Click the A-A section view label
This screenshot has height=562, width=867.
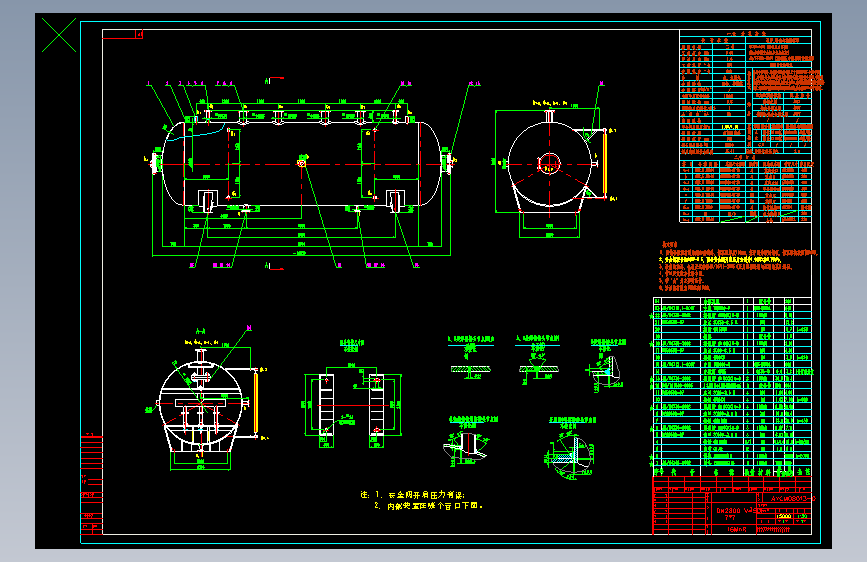(201, 331)
